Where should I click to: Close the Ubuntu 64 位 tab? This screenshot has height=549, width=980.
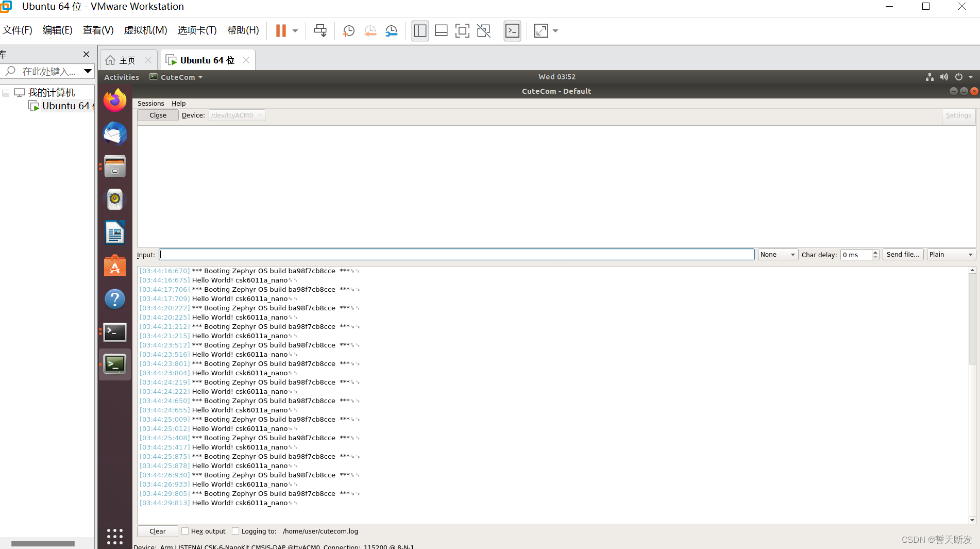coord(246,60)
